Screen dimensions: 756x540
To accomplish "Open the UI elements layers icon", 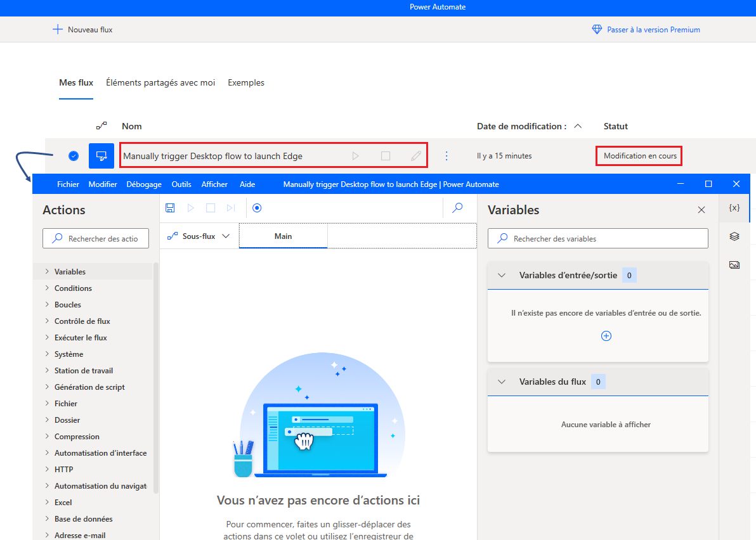I will pyautogui.click(x=734, y=236).
